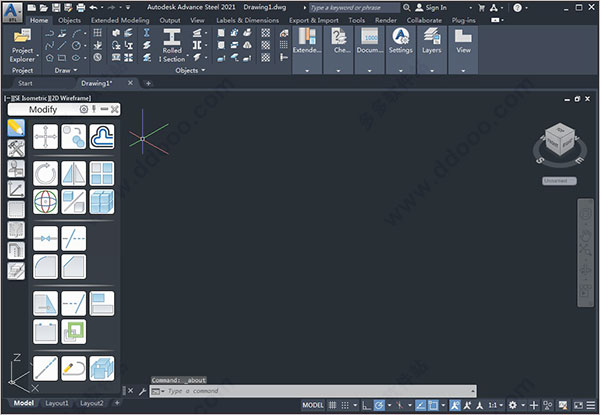The width and height of the screenshot is (600, 415).
Task: Toggle MODEL space button in status bar
Action: 313,405
